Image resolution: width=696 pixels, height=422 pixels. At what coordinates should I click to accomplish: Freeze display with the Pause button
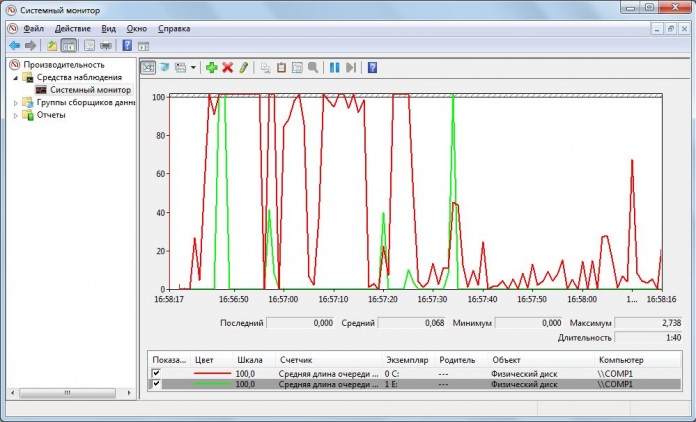334,68
